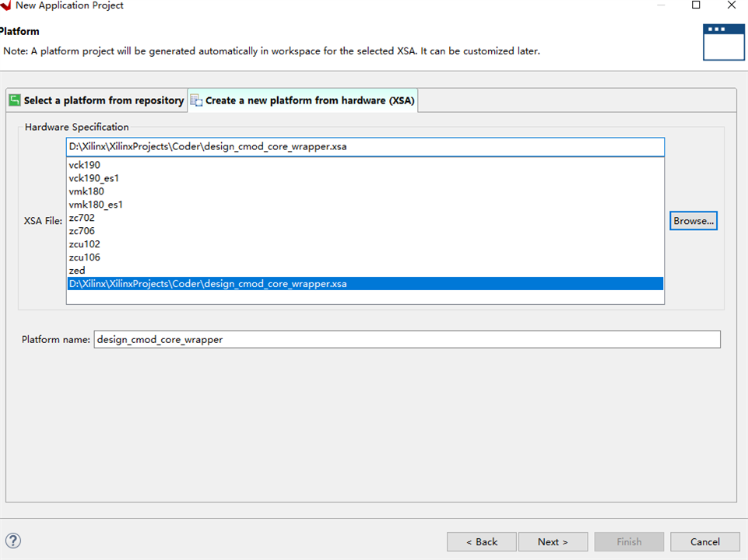Click the Next > button
The image size is (748, 560).
coord(553,541)
